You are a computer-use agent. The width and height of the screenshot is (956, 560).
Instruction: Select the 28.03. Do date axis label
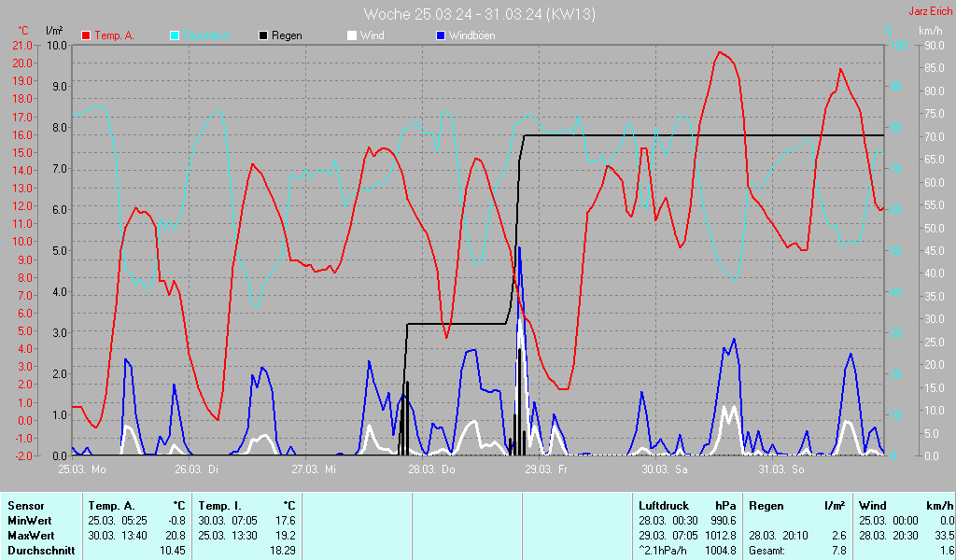[x=431, y=469]
